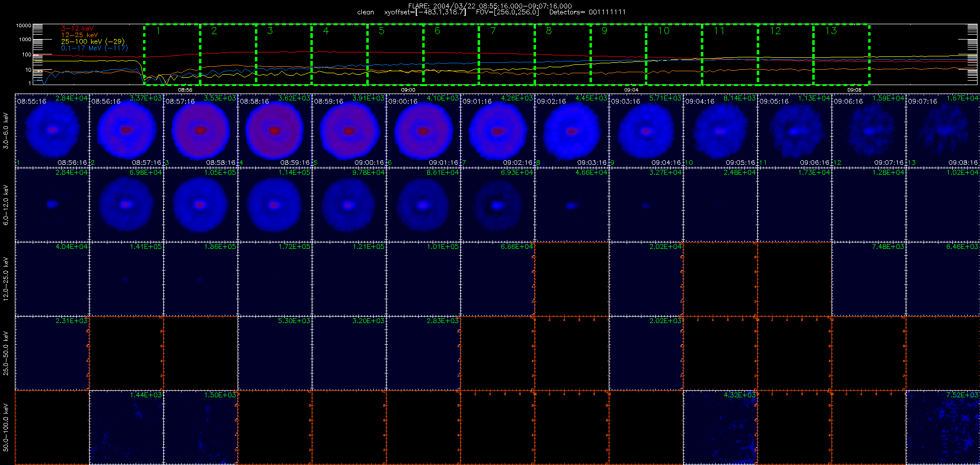Viewport: 980px width, 465px height.
Task: Select the 25-50 keV image with peak 2.31E+03
Action: pyautogui.click(x=52, y=353)
